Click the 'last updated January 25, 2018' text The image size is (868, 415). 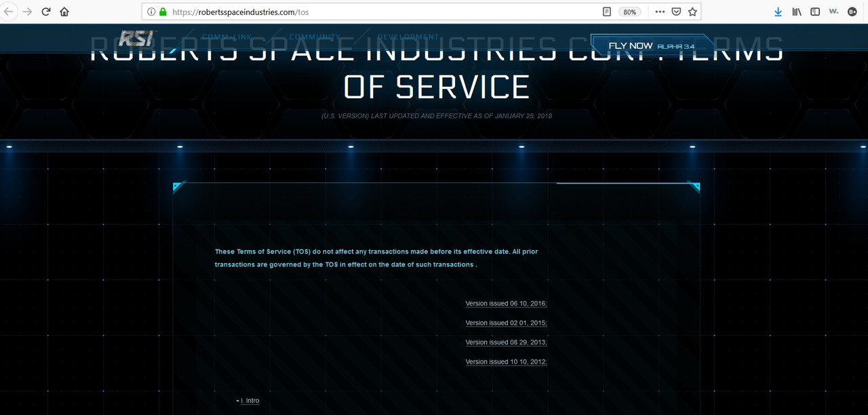click(437, 116)
